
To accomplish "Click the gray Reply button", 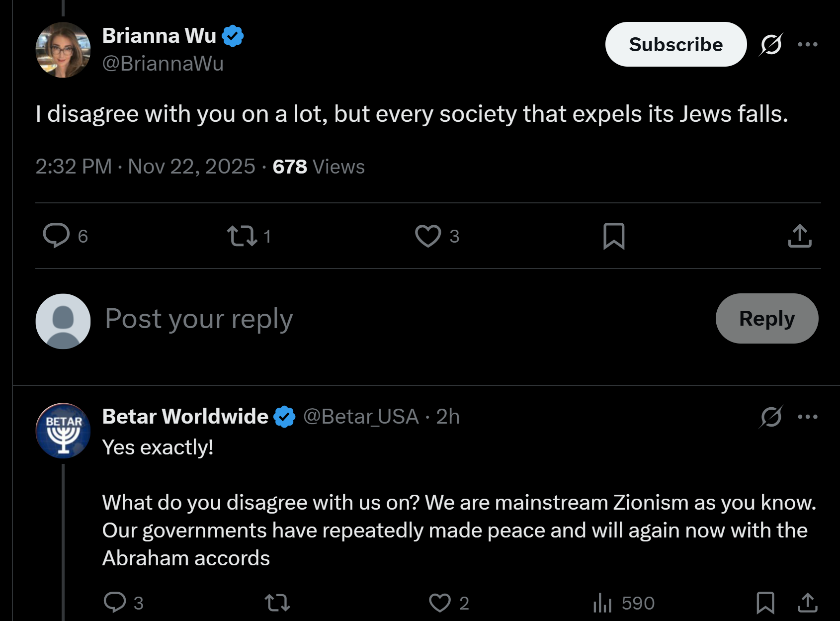I will [x=767, y=318].
